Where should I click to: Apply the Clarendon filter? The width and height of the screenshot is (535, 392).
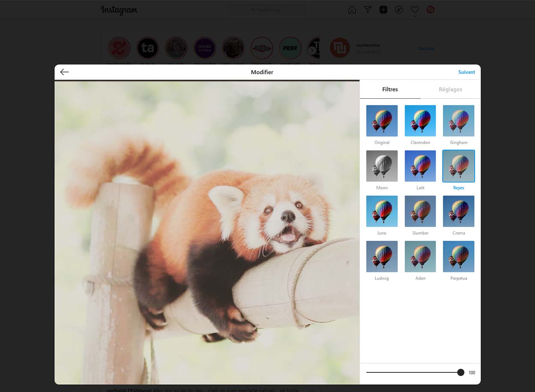click(x=420, y=121)
